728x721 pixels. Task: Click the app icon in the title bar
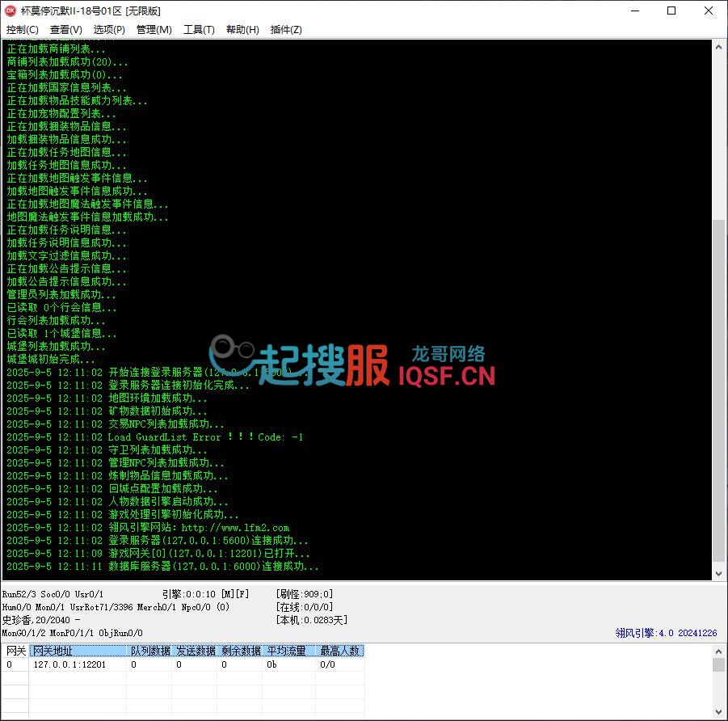11,11
